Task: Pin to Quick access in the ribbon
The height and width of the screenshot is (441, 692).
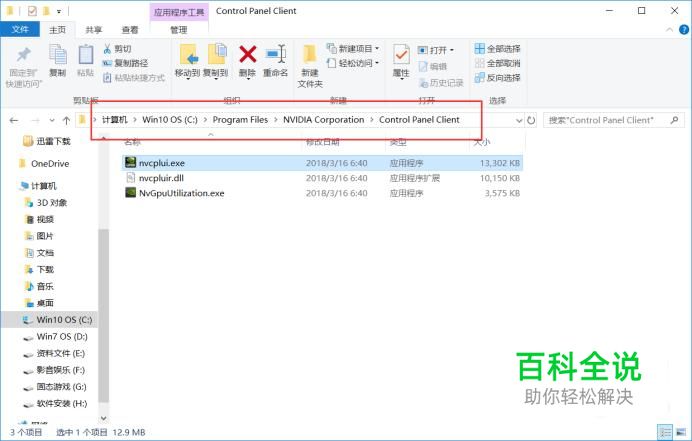Action: [23, 67]
